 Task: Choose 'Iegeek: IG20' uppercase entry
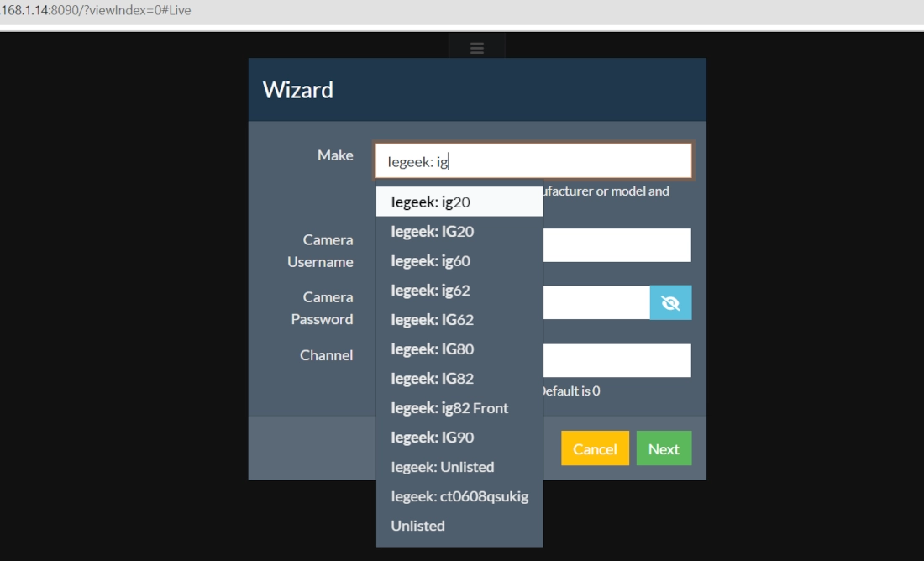click(x=459, y=231)
